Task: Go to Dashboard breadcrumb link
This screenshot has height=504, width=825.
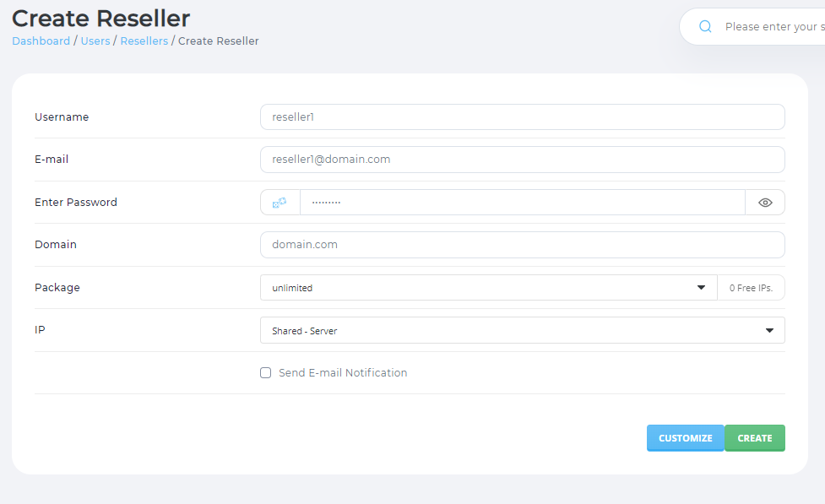Action: click(x=41, y=41)
